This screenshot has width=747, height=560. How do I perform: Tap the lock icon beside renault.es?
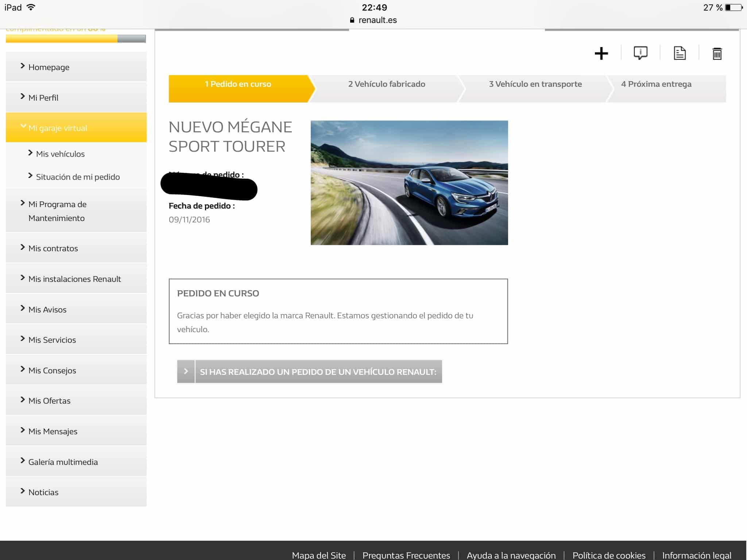352,20
